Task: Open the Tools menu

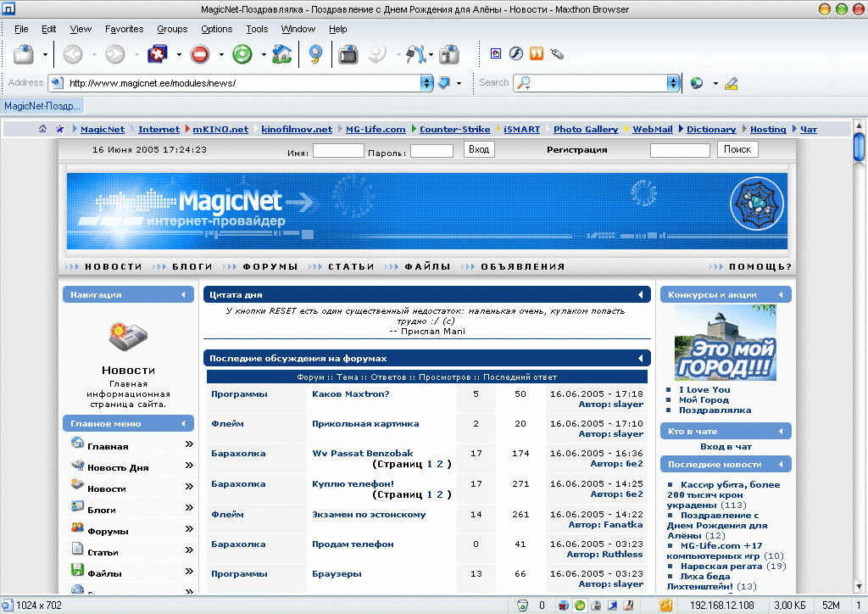Action: click(x=257, y=30)
